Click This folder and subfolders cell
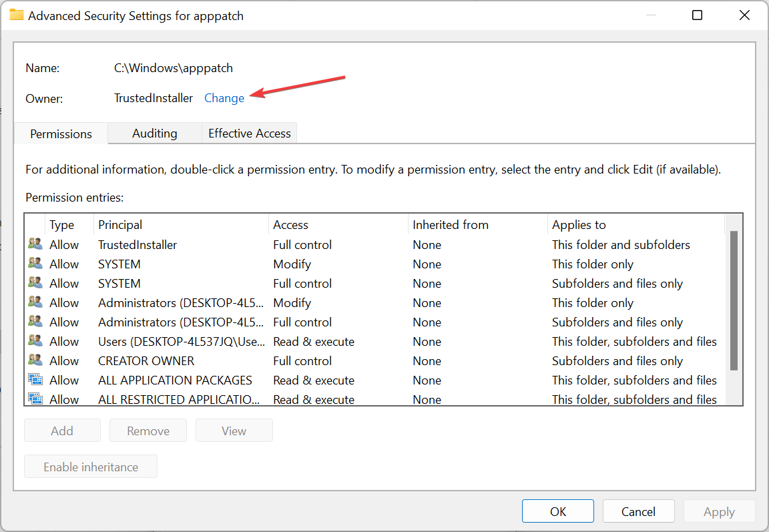The width and height of the screenshot is (769, 532). (621, 245)
